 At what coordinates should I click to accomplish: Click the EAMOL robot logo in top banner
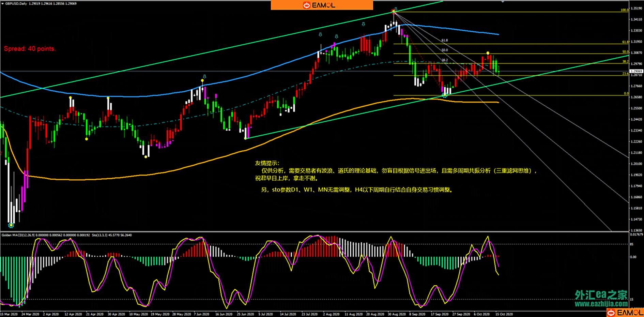pos(307,5)
